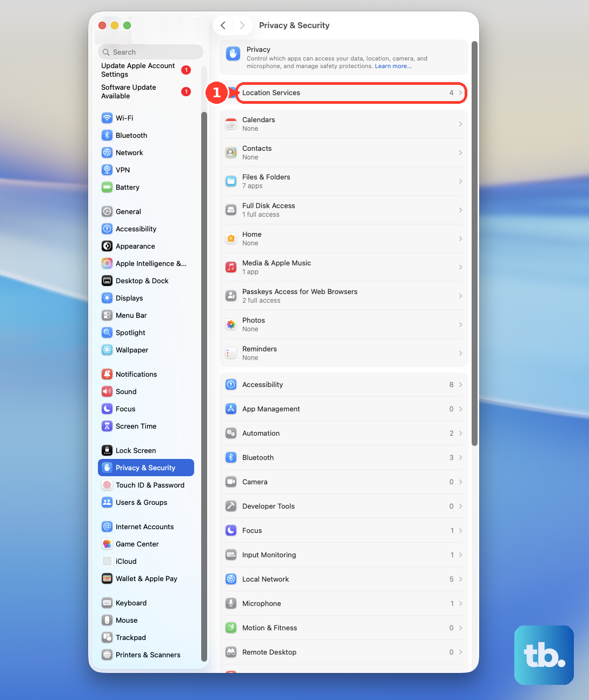Open Printers & Scanners in sidebar
The width and height of the screenshot is (589, 700).
point(146,655)
